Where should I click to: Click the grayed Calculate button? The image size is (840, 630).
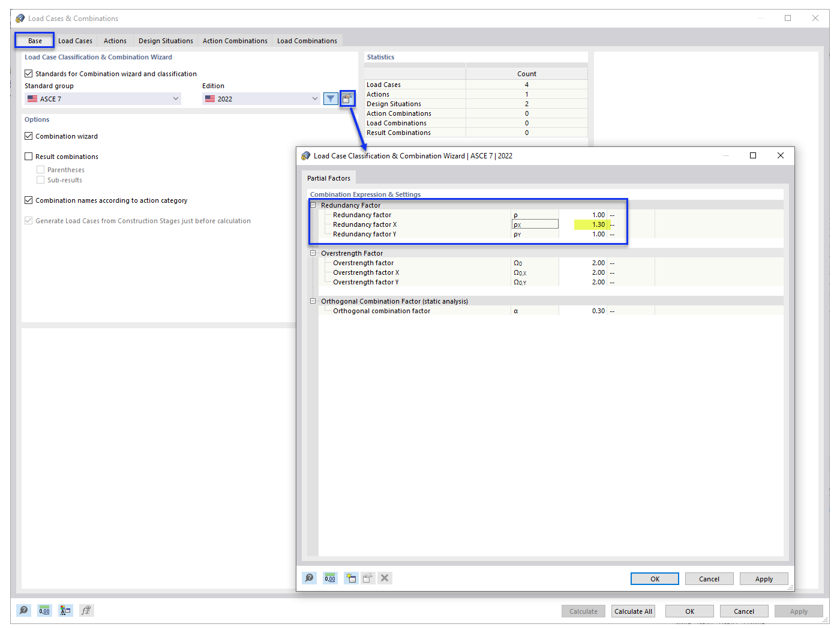[583, 611]
